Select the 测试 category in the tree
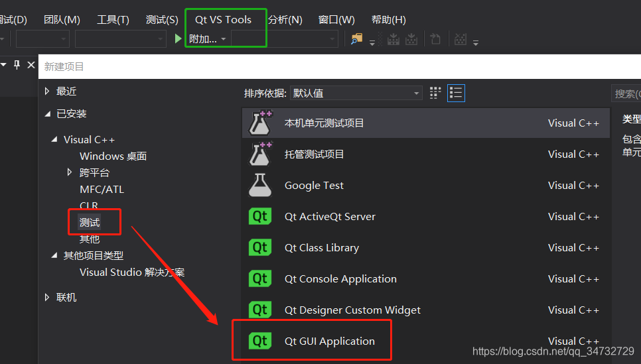 (90, 222)
